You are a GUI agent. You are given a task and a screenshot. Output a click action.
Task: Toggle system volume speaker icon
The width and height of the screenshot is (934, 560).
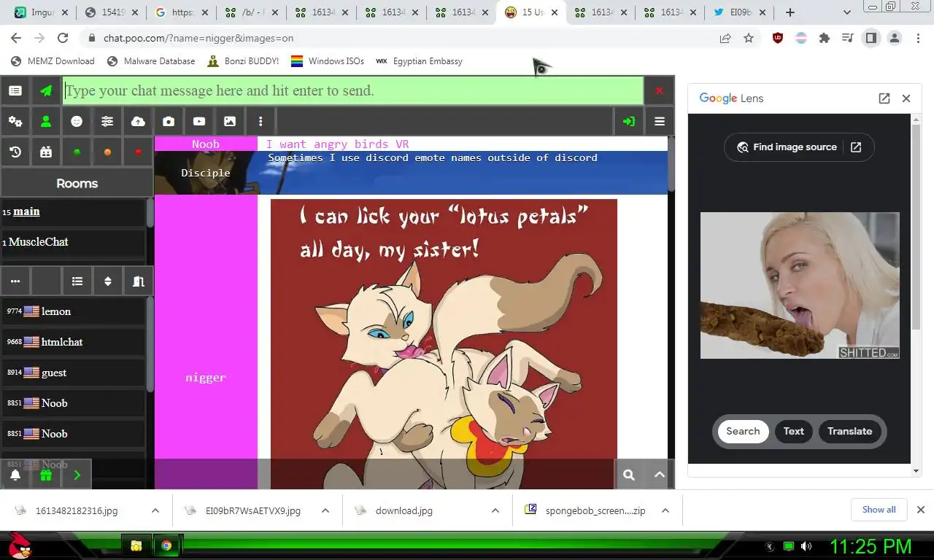click(x=806, y=546)
